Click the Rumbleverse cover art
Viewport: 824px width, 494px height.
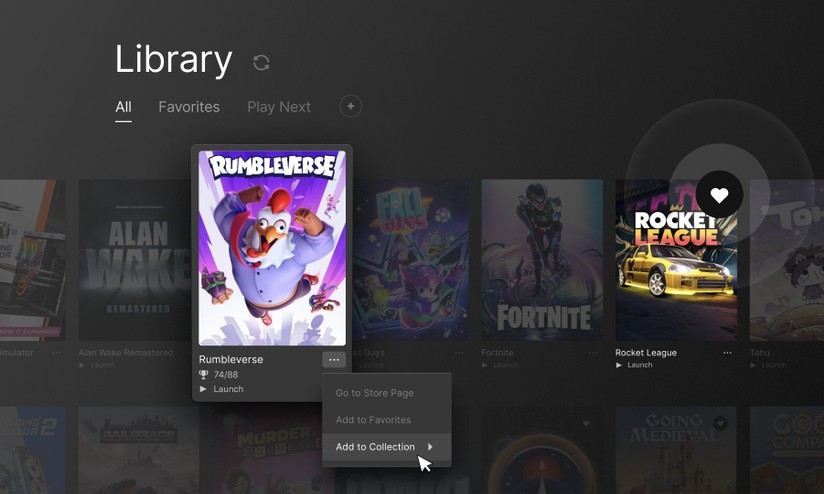click(272, 248)
